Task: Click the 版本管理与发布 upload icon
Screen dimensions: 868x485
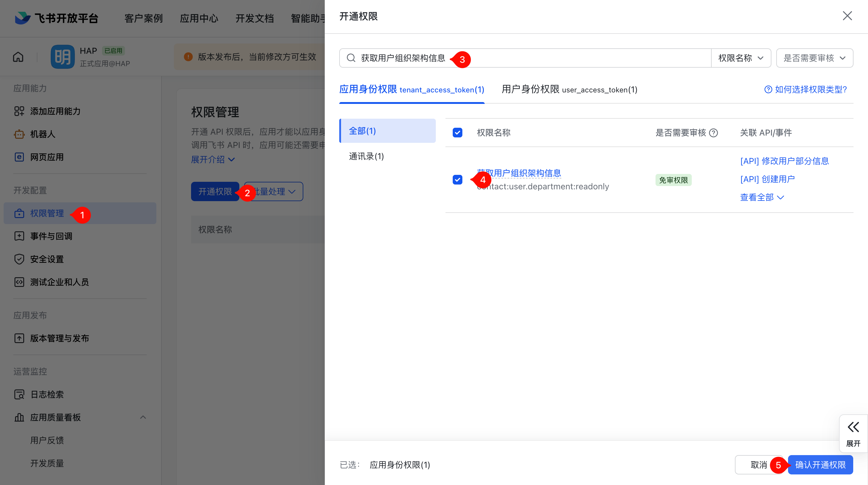Action: (19, 338)
